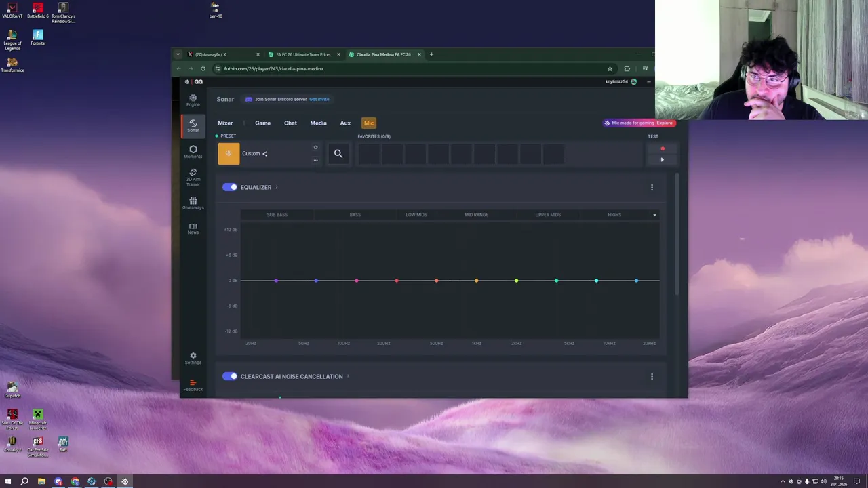Open Battlefield 6 desktop shortcut

tap(38, 9)
